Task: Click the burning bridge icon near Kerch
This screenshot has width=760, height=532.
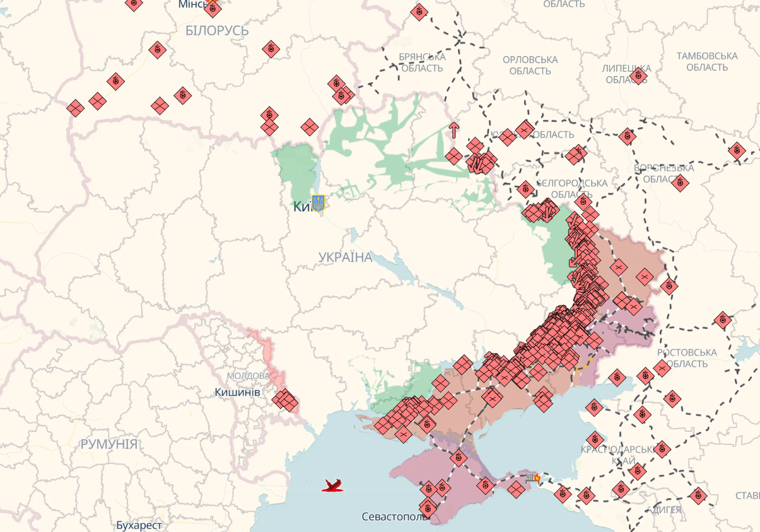Action: (x=533, y=478)
